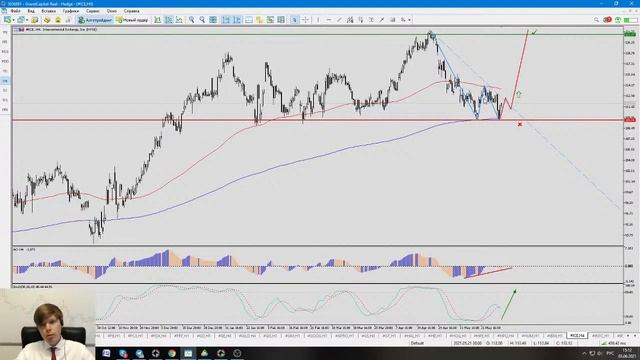The height and width of the screenshot is (360, 640).
Task: Open the Файл menu
Action: point(16,11)
